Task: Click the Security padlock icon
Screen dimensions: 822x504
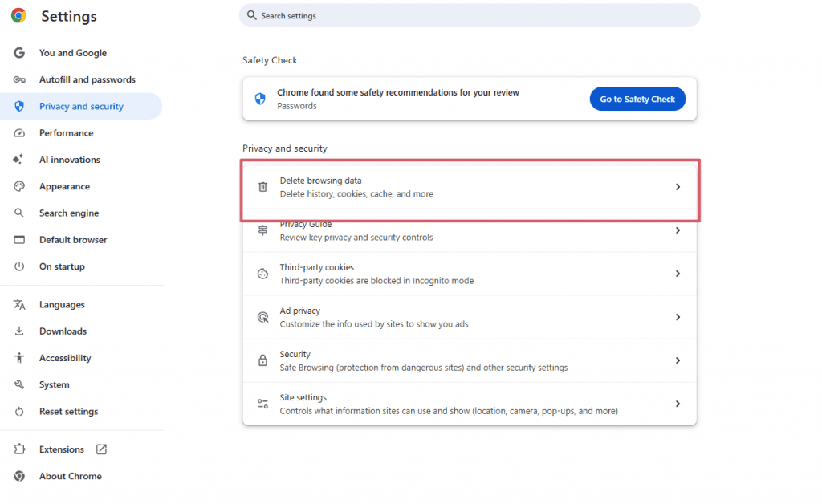Action: coord(262,360)
